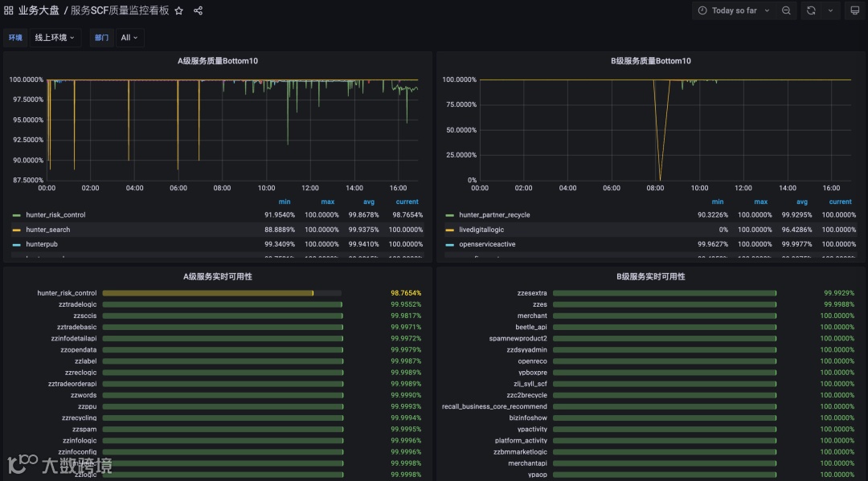The height and width of the screenshot is (481, 868).
Task: Sort B级 legend by avg column
Action: [x=801, y=202]
